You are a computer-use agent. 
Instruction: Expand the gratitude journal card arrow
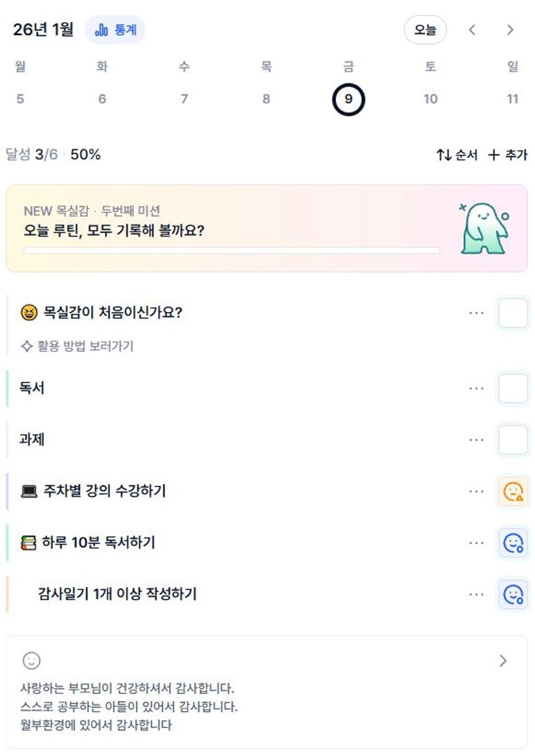pyautogui.click(x=503, y=660)
